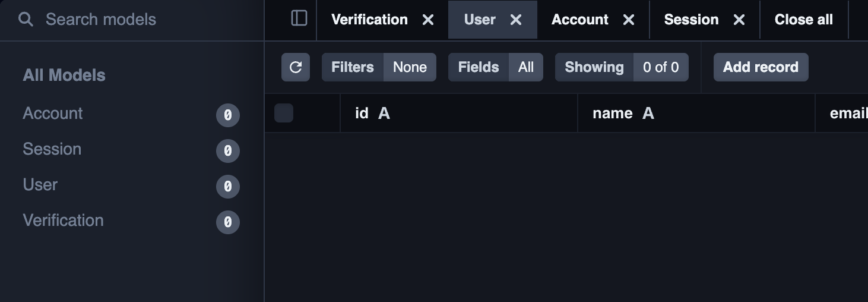Select the Account model in sidebar

[x=53, y=114]
